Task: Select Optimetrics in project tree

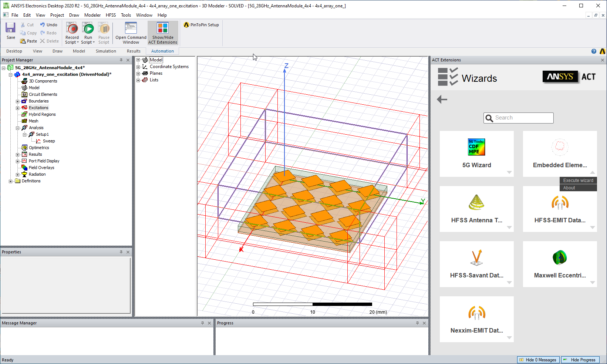Action: pyautogui.click(x=39, y=148)
